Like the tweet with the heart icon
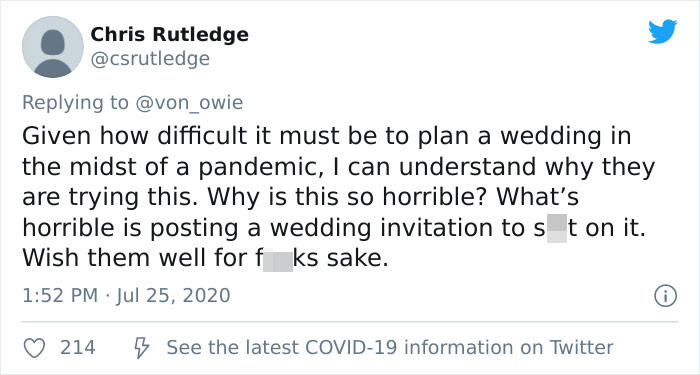Image resolution: width=700 pixels, height=375 pixels. pyautogui.click(x=34, y=348)
